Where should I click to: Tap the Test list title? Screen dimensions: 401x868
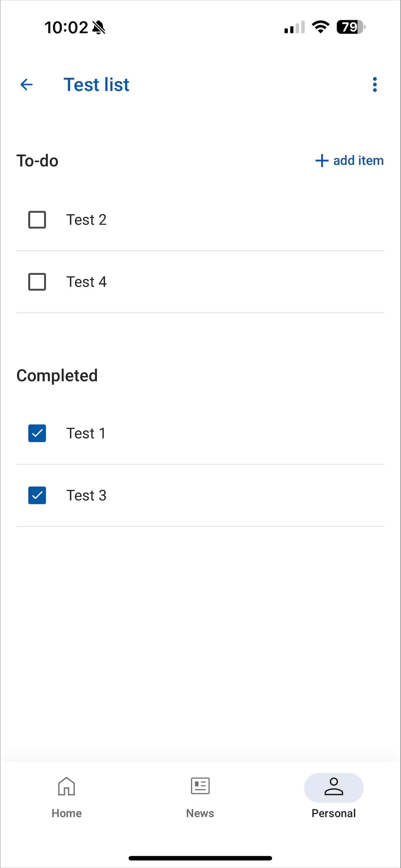point(97,84)
